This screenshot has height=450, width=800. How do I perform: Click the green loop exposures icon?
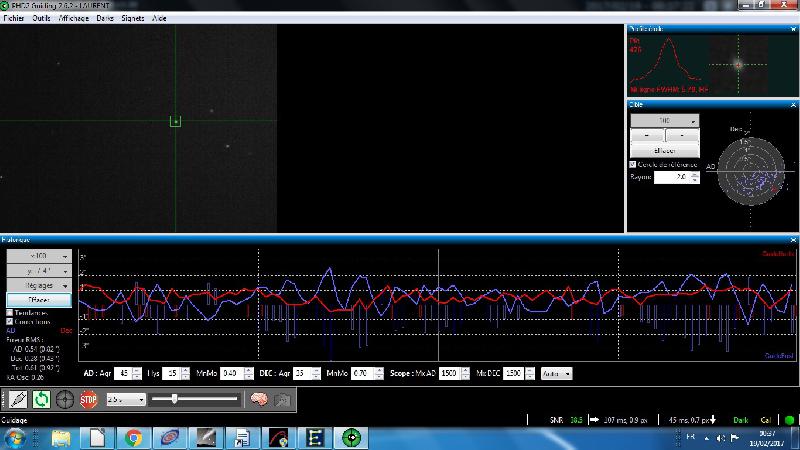click(x=41, y=399)
